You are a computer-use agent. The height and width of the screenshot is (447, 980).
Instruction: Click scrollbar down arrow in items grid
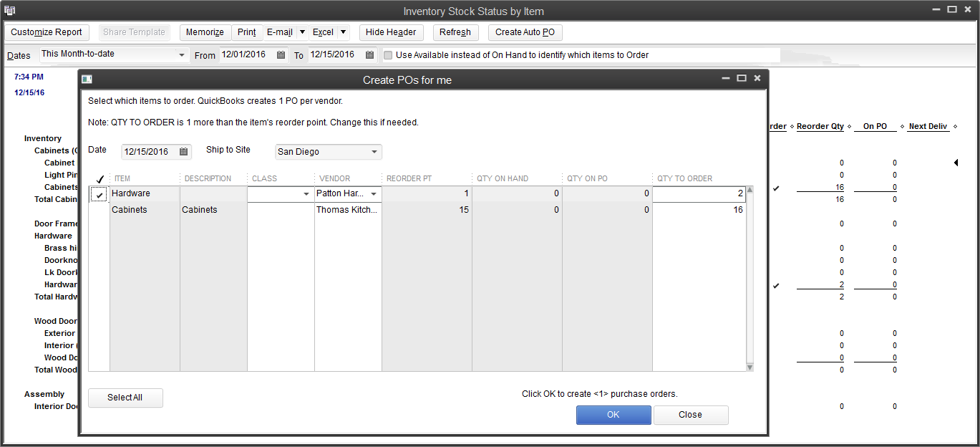(749, 367)
